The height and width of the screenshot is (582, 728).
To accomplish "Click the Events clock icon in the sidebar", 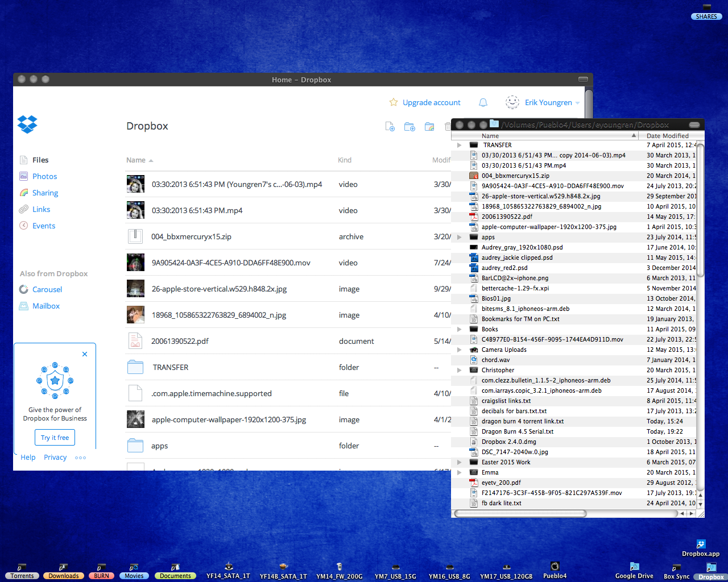I will (23, 226).
